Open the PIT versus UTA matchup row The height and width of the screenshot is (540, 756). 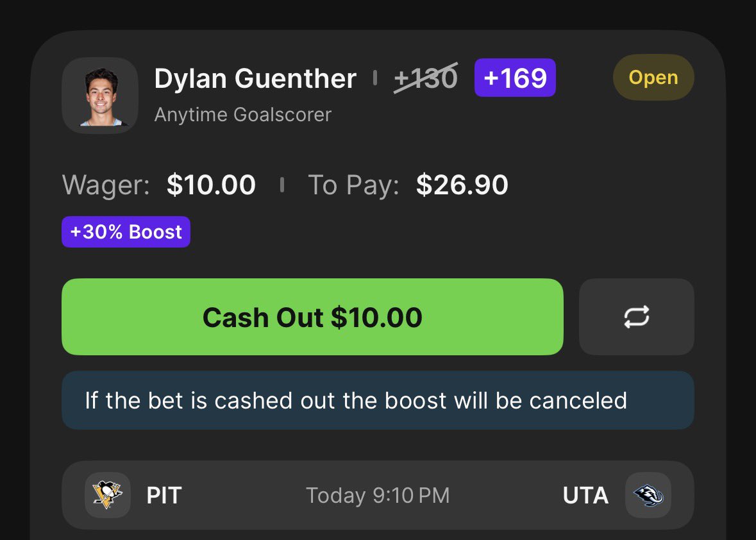click(x=378, y=495)
